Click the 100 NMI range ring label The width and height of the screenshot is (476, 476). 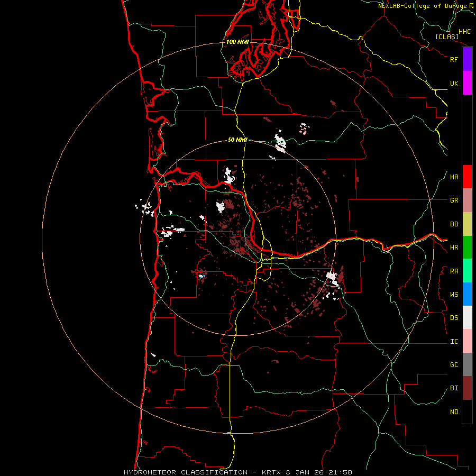coord(237,42)
